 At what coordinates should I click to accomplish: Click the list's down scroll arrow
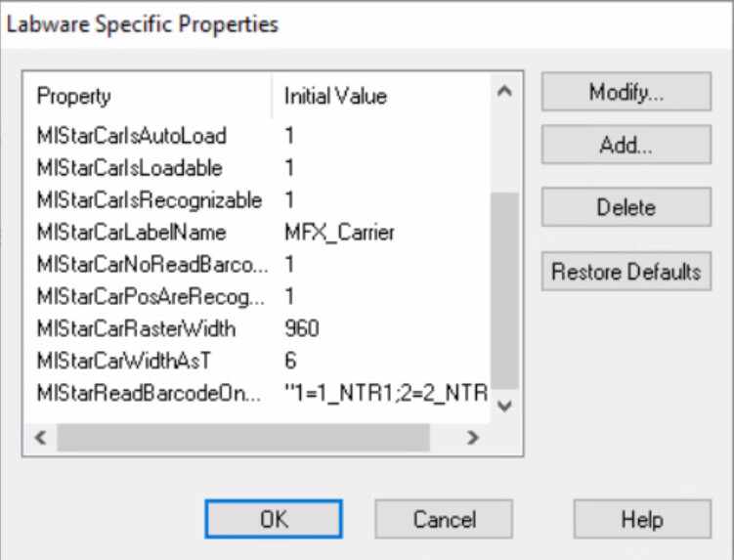[504, 406]
